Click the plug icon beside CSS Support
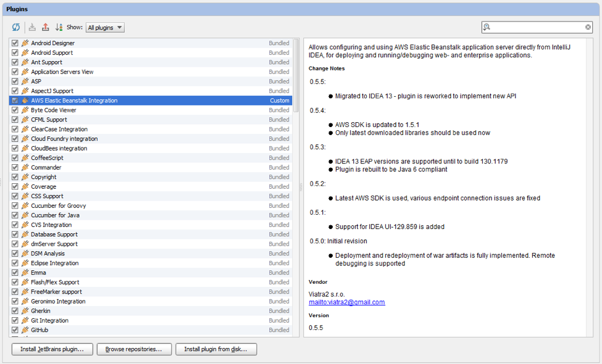This screenshot has width=602, height=364. [25, 196]
